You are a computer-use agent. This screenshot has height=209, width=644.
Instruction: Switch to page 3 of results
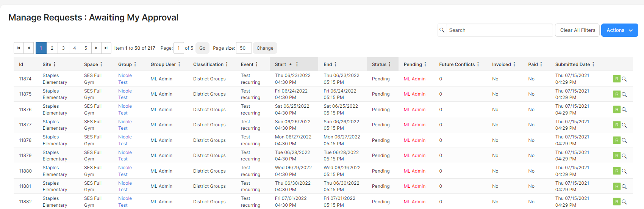63,48
